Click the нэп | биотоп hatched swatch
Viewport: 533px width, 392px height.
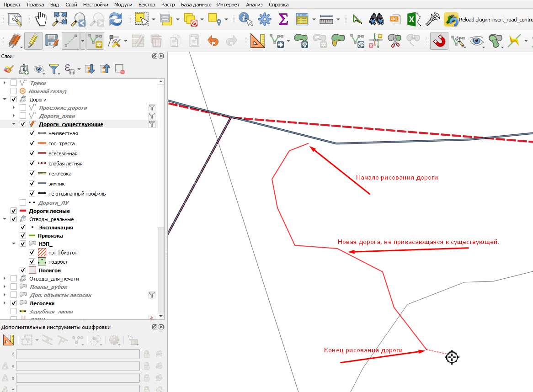tap(42, 252)
